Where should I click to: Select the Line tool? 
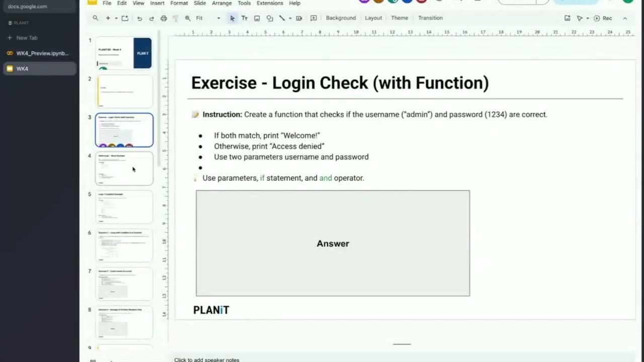[282, 18]
